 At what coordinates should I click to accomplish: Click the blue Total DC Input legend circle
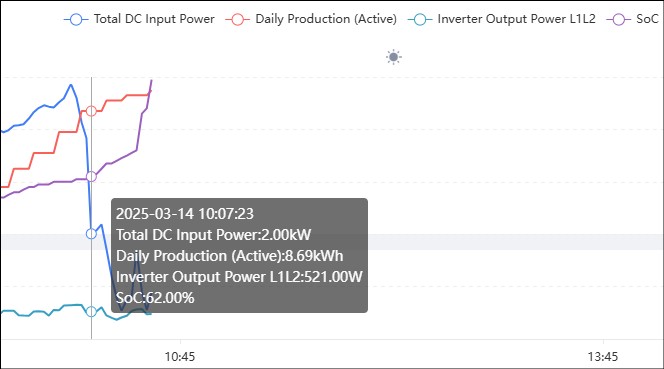tap(76, 19)
